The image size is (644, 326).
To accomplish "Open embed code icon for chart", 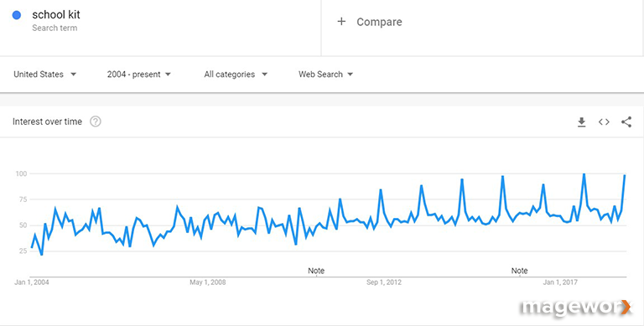I will click(604, 122).
